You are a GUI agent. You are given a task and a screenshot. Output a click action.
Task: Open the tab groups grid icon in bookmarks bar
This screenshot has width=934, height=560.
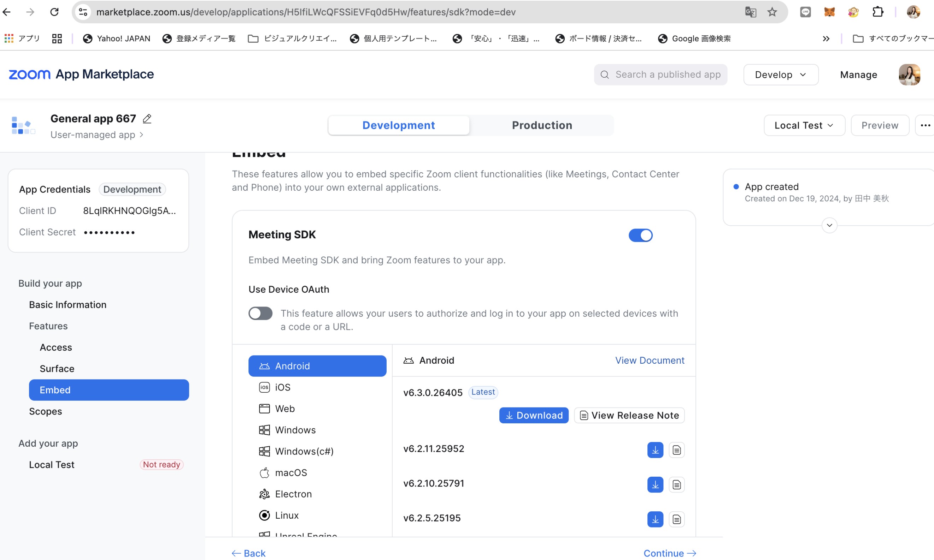point(57,38)
